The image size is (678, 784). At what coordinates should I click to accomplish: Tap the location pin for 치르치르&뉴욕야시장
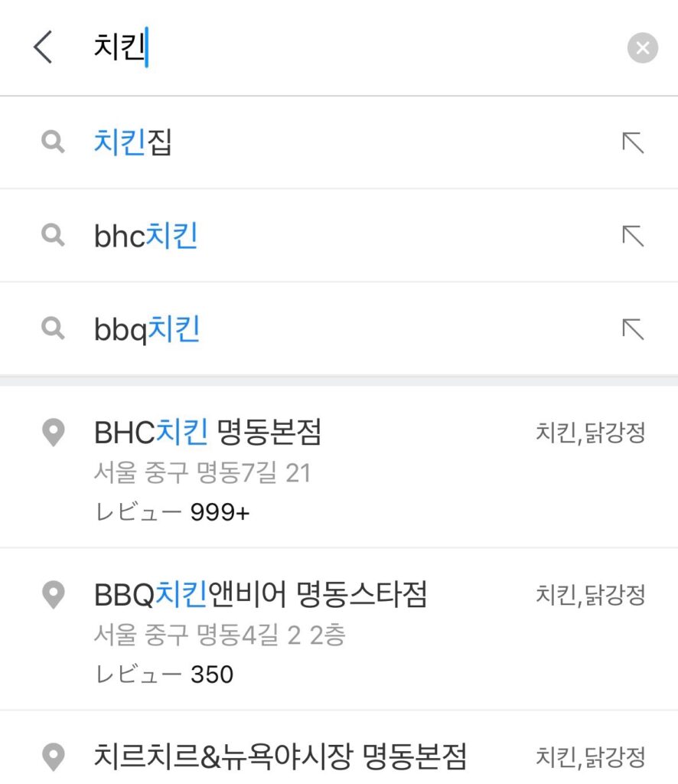coord(54,757)
